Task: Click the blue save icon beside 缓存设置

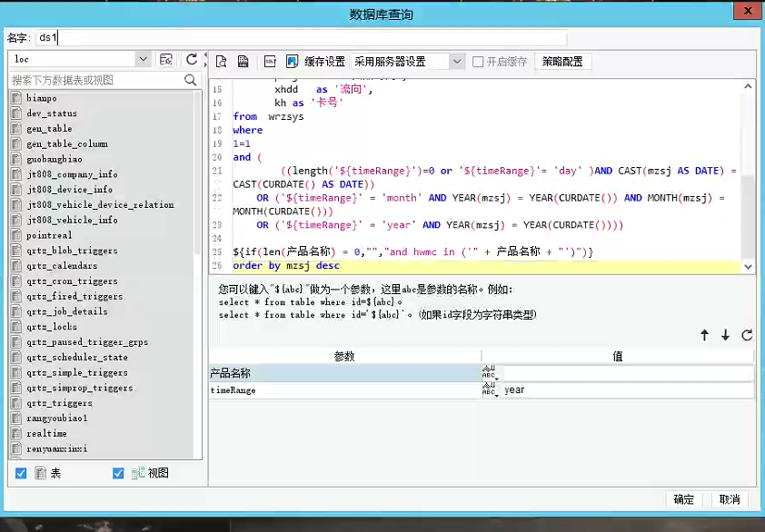Action: click(x=292, y=62)
